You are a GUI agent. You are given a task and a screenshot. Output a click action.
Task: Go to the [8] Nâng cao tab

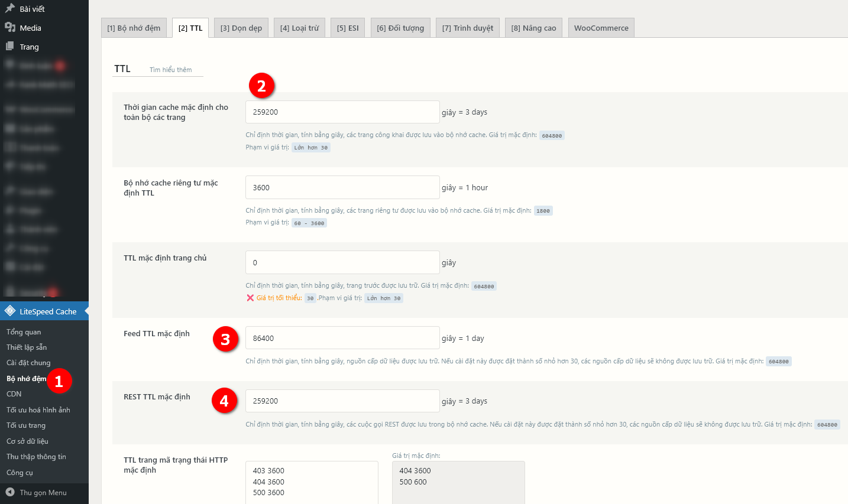[x=533, y=28]
